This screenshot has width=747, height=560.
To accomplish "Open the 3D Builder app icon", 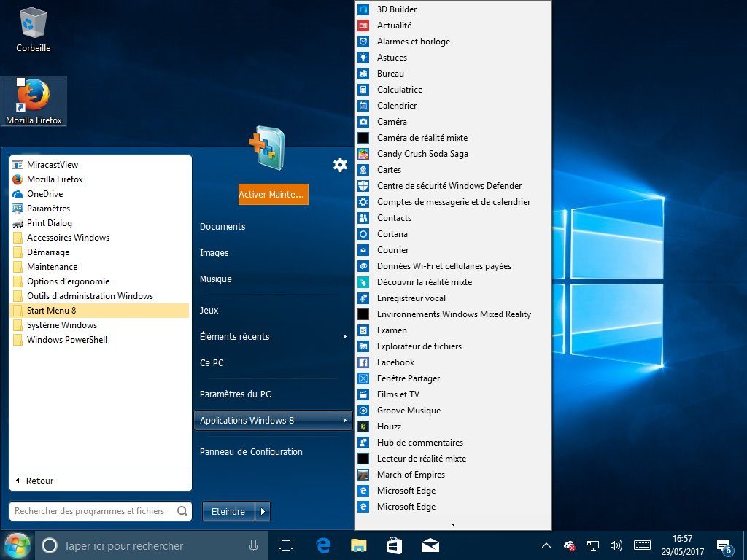I will (363, 9).
